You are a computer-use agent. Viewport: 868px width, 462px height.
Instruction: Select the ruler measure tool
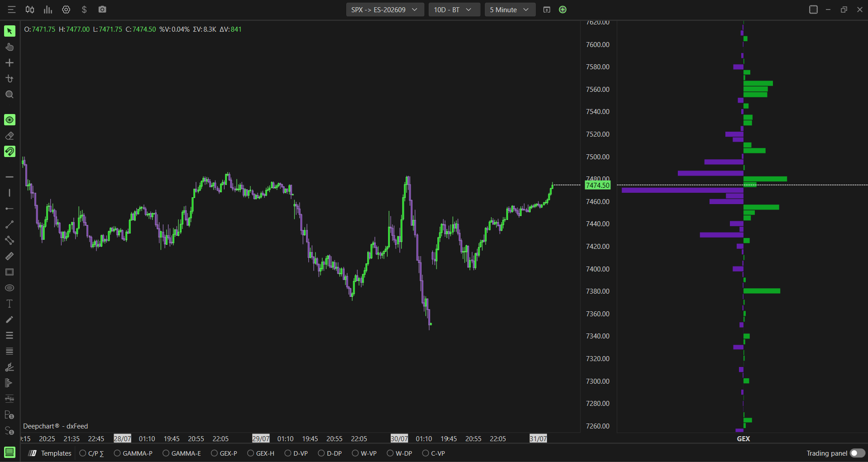coord(10,256)
